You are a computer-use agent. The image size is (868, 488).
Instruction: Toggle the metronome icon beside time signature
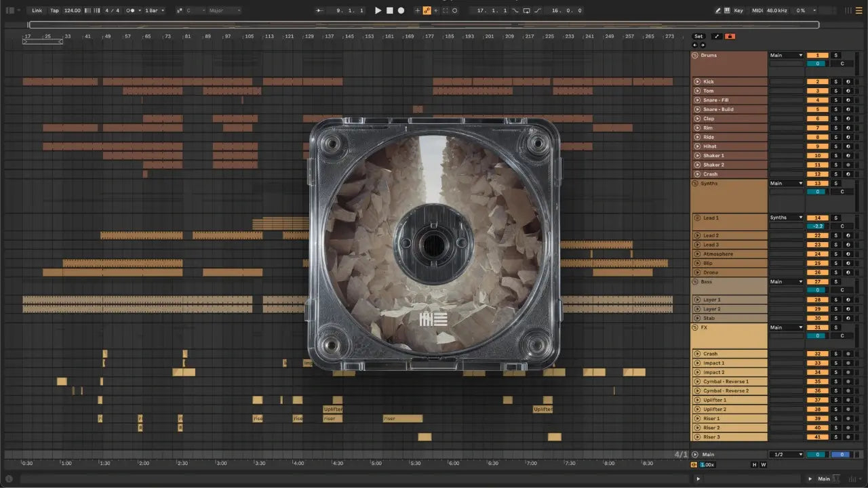point(130,11)
